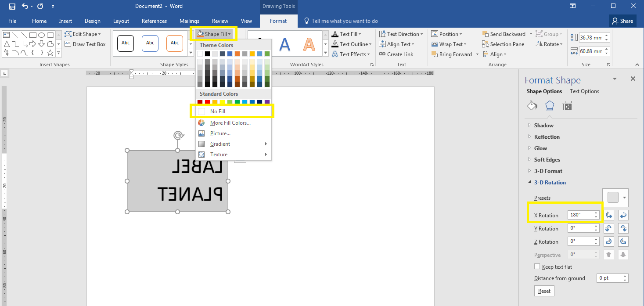Open the Presets dropdown arrow
Viewport: 644px width, 306px height.
pos(624,198)
